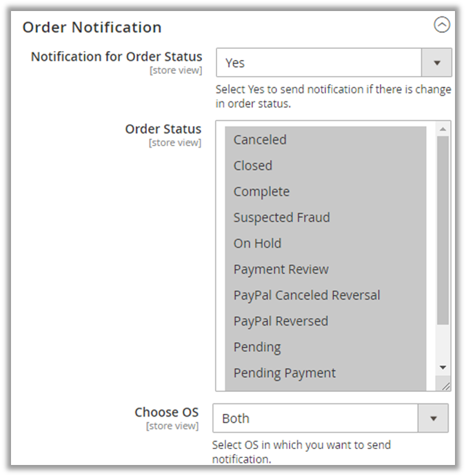The width and height of the screenshot is (466, 476).
Task: Select On Hold status option
Action: tap(257, 244)
